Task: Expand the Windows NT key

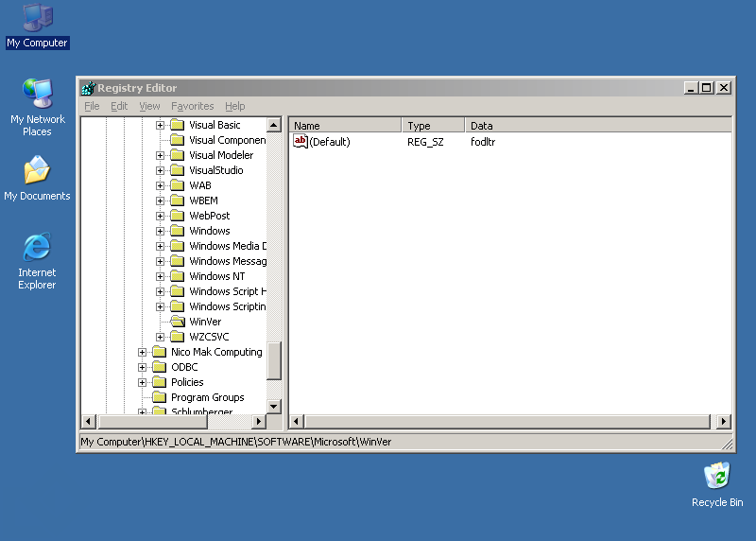Action: (160, 276)
